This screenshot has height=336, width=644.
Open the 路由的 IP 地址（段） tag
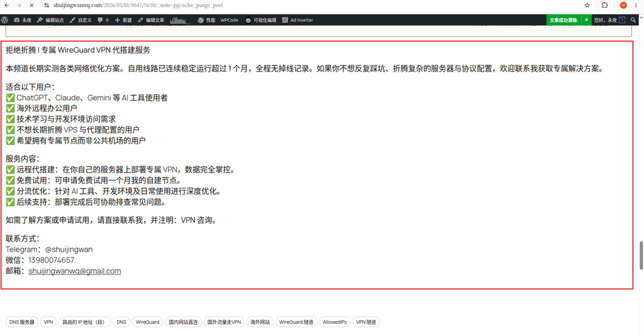pyautogui.click(x=85, y=322)
